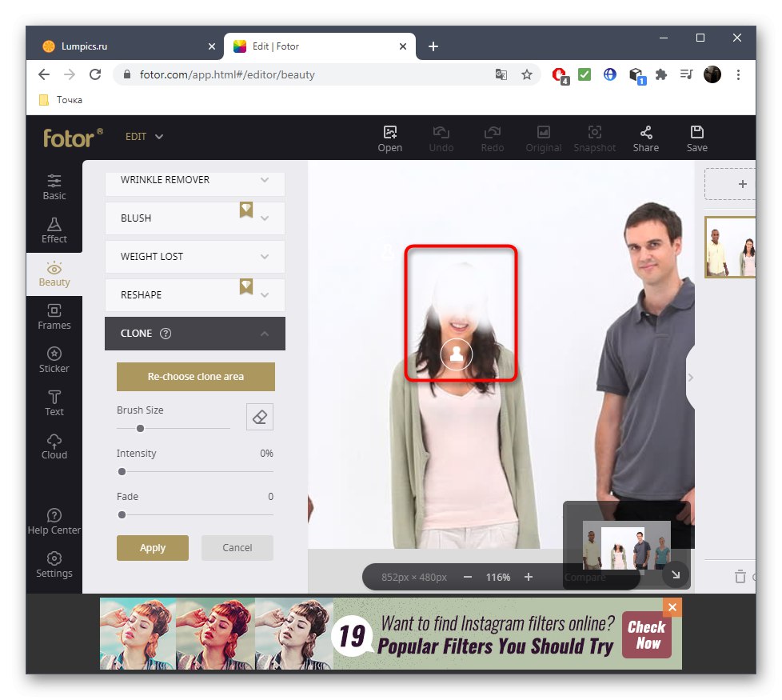The height and width of the screenshot is (700, 782).
Task: Click the Redo toolbar button
Action: click(x=493, y=138)
